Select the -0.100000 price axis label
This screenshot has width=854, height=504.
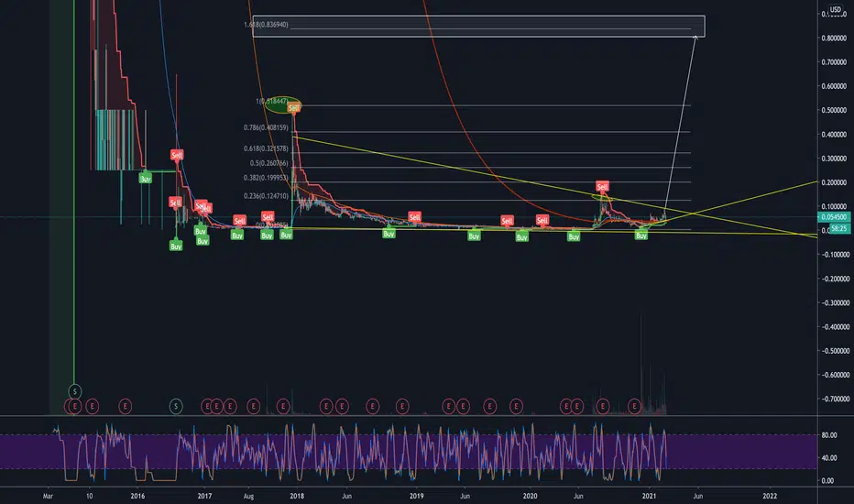point(834,255)
